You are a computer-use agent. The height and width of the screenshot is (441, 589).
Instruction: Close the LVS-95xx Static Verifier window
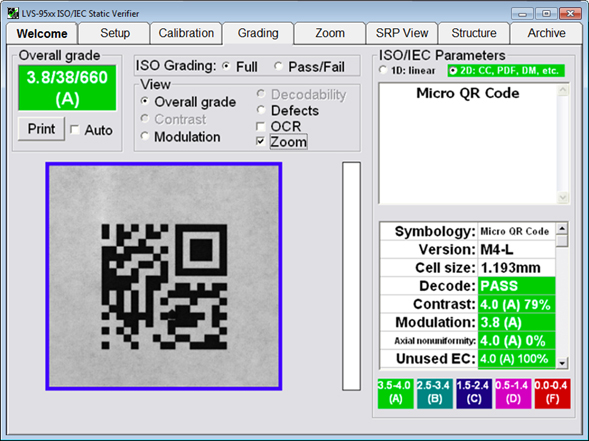[570, 14]
